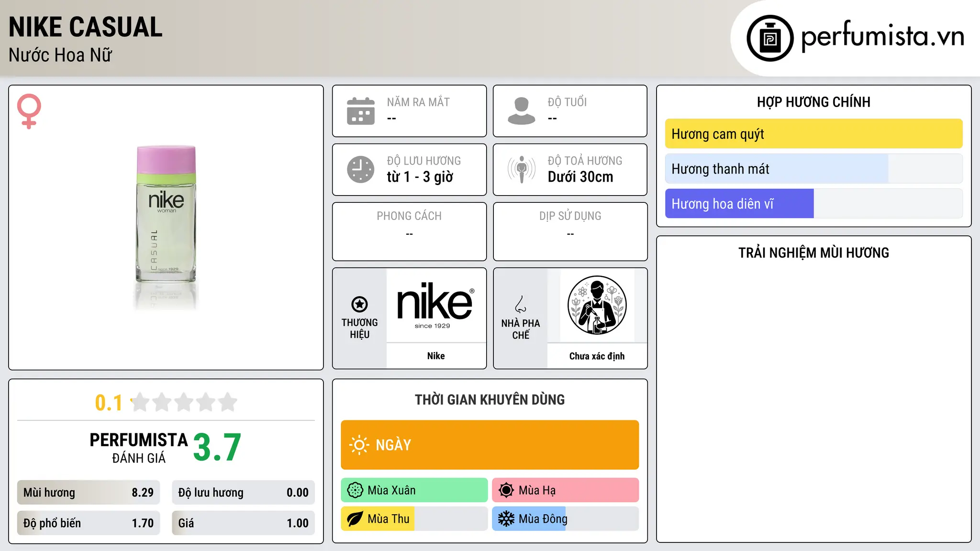Select the Hương thanh mát accord bar
Viewport: 980px width, 551px height.
(x=813, y=169)
